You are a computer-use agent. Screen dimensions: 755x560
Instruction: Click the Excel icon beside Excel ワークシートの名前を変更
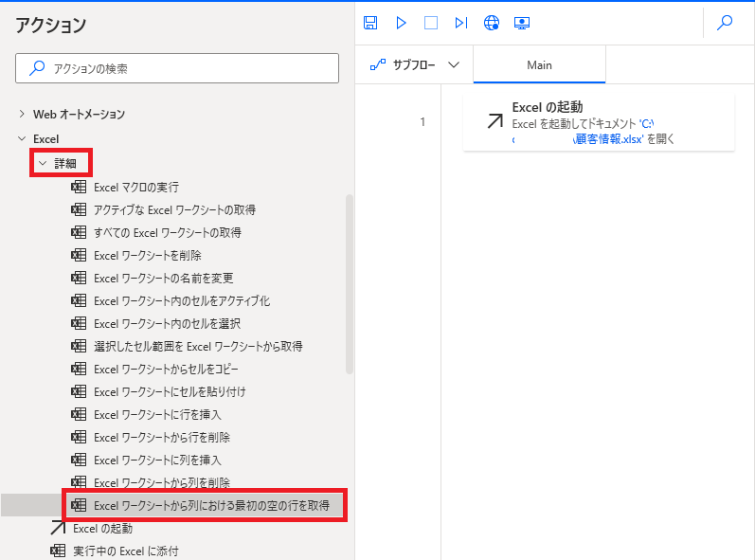[x=79, y=278]
